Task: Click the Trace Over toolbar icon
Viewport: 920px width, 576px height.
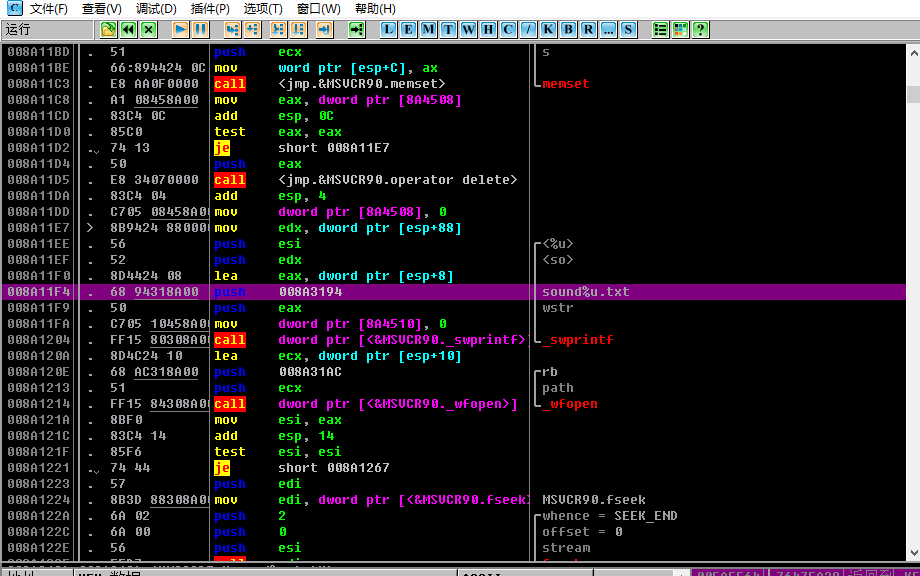Action: click(x=299, y=29)
